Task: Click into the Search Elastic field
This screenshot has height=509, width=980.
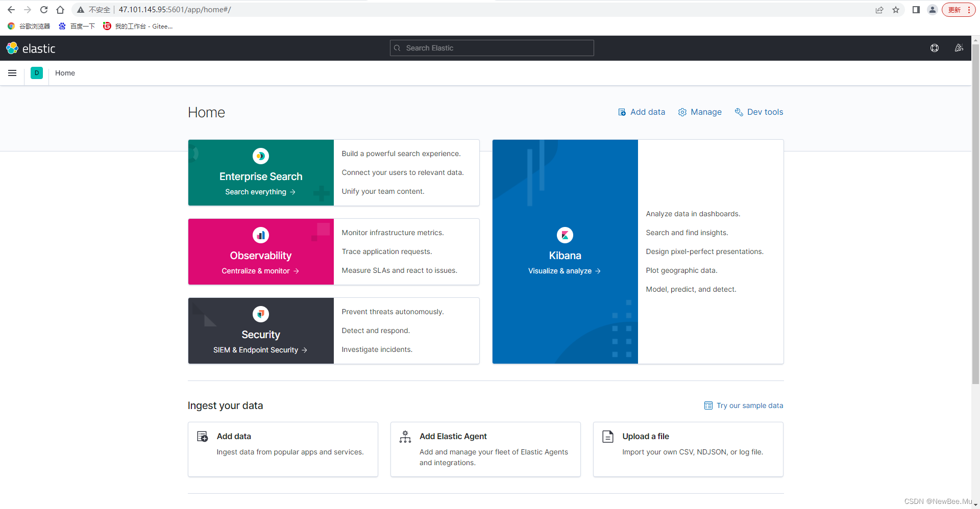Action: click(492, 48)
